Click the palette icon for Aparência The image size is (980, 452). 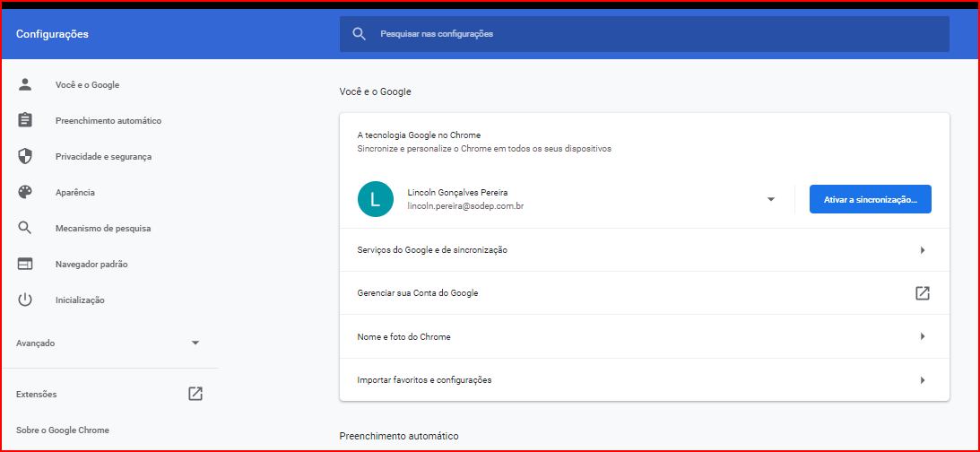[x=25, y=193]
